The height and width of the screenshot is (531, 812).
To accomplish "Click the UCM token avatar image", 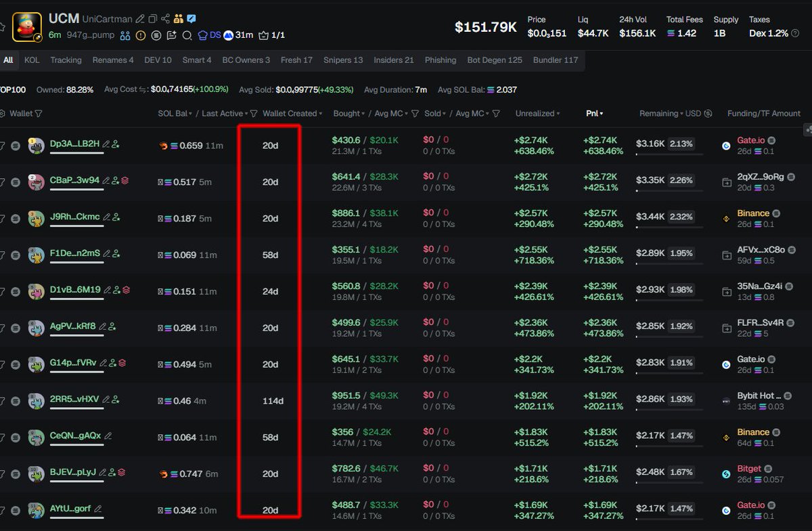I will click(27, 26).
